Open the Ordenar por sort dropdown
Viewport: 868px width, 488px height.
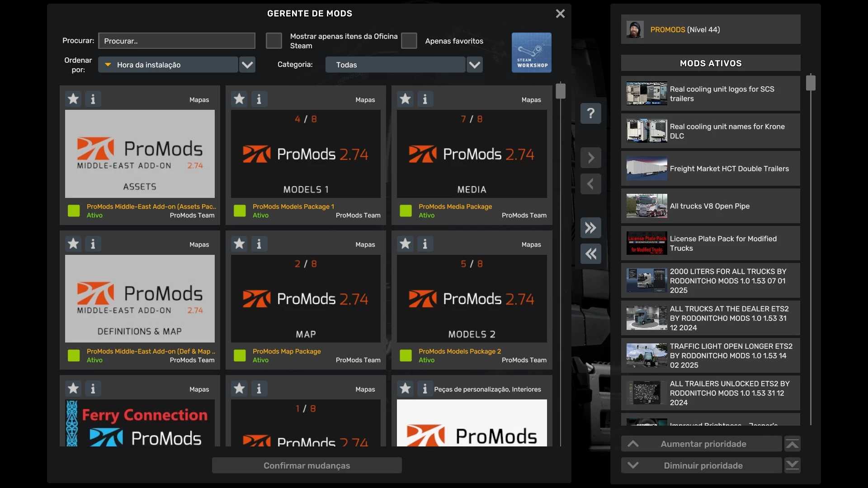pyautogui.click(x=168, y=65)
